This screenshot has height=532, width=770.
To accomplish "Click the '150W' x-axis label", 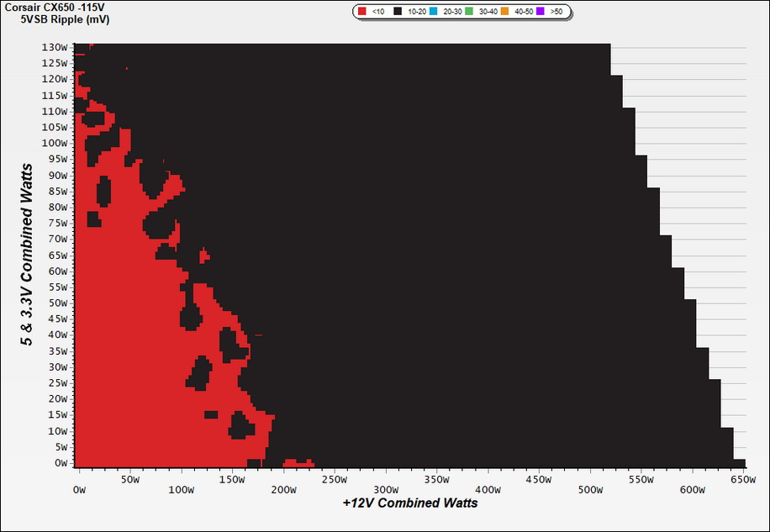I will [232, 480].
